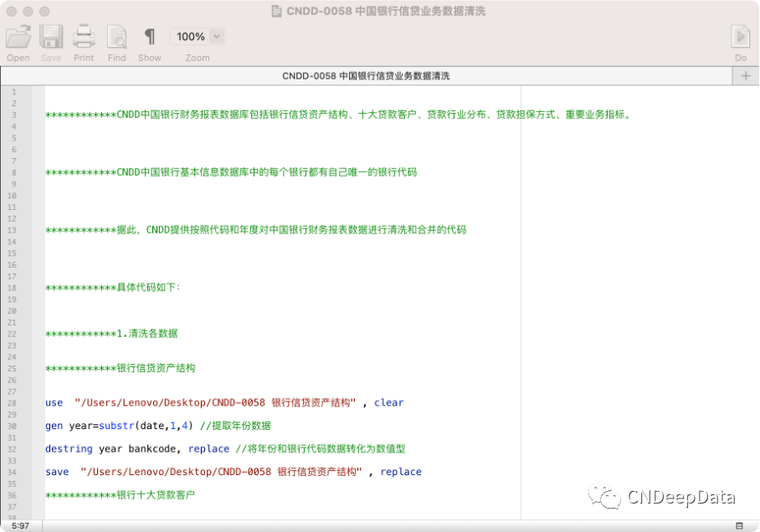
Task: Click file path string on line 28
Action: (x=215, y=402)
